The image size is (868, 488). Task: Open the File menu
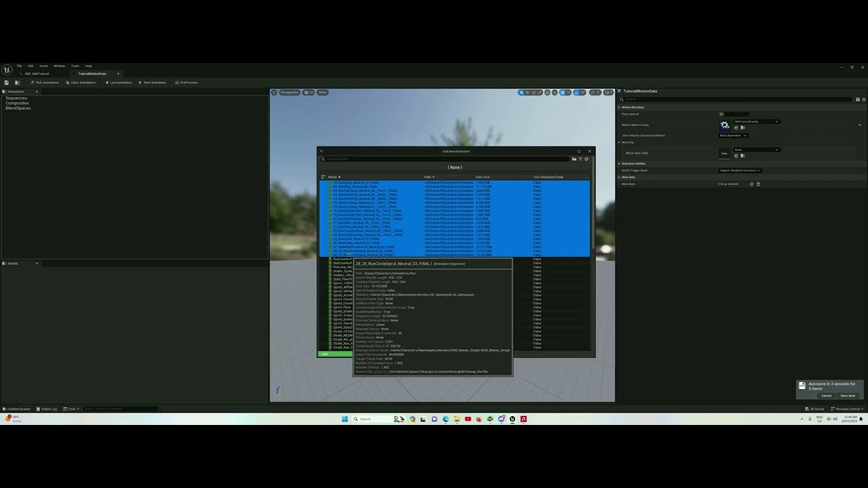(19, 66)
